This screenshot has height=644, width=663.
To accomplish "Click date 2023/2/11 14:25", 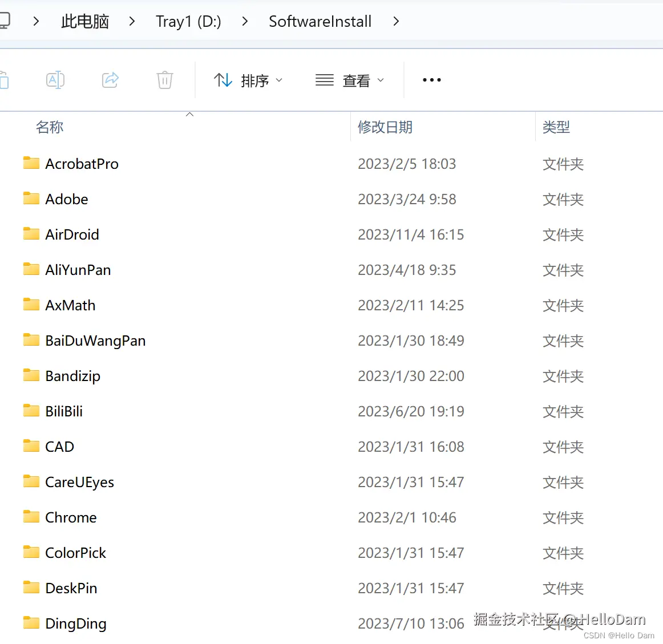I will point(411,305).
